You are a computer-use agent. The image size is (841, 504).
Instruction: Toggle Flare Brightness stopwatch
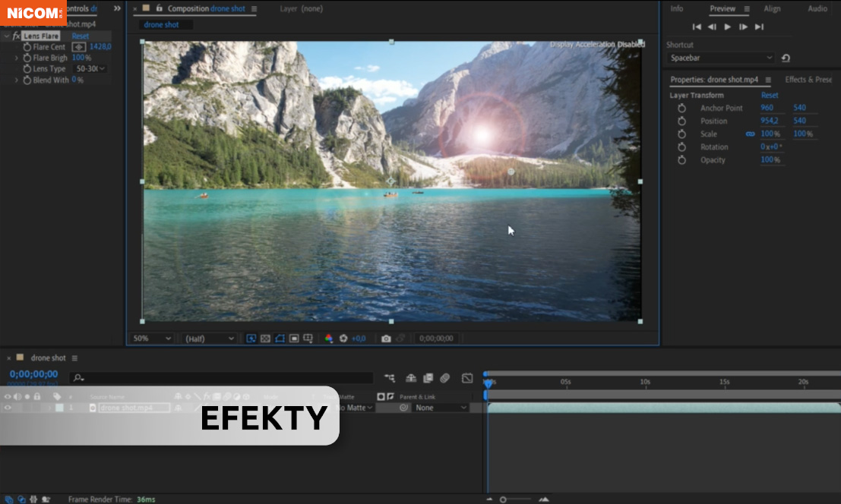(27, 58)
